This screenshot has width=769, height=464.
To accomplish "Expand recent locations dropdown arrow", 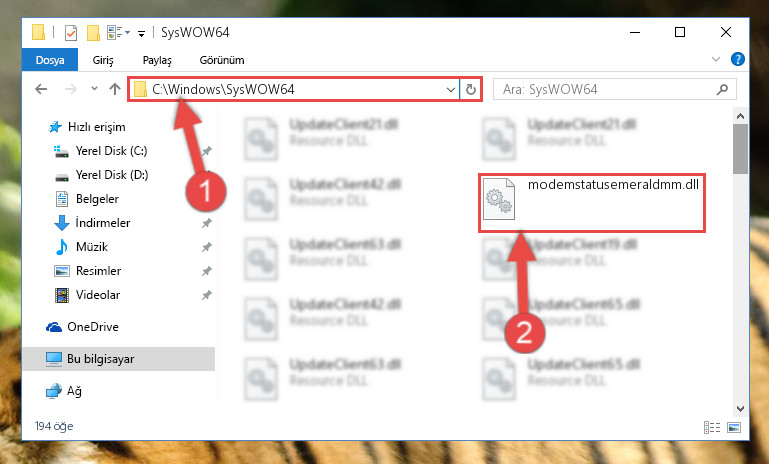I will [x=94, y=89].
